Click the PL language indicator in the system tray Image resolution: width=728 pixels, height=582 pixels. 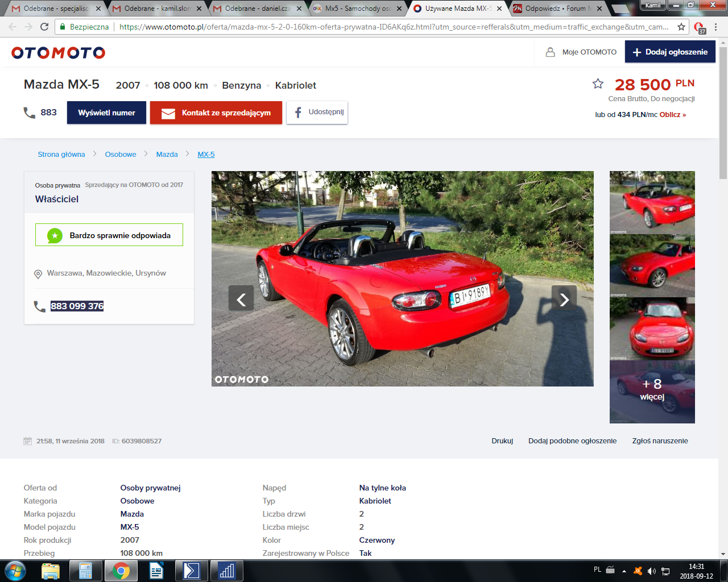point(597,569)
